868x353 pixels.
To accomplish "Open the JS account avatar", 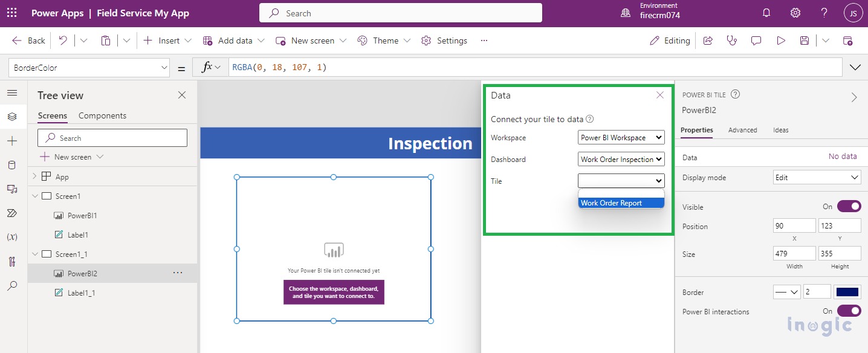I will click(x=853, y=13).
